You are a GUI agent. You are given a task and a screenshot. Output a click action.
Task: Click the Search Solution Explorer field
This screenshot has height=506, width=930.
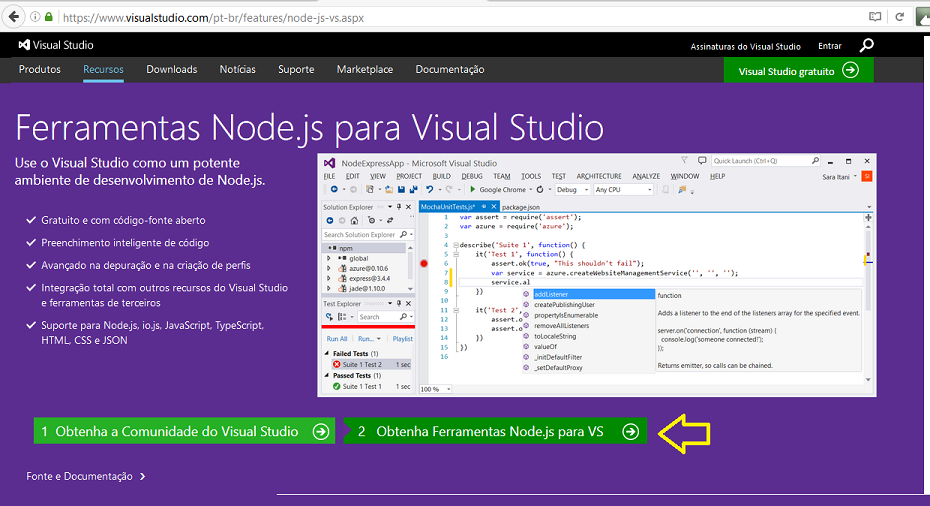pyautogui.click(x=368, y=234)
